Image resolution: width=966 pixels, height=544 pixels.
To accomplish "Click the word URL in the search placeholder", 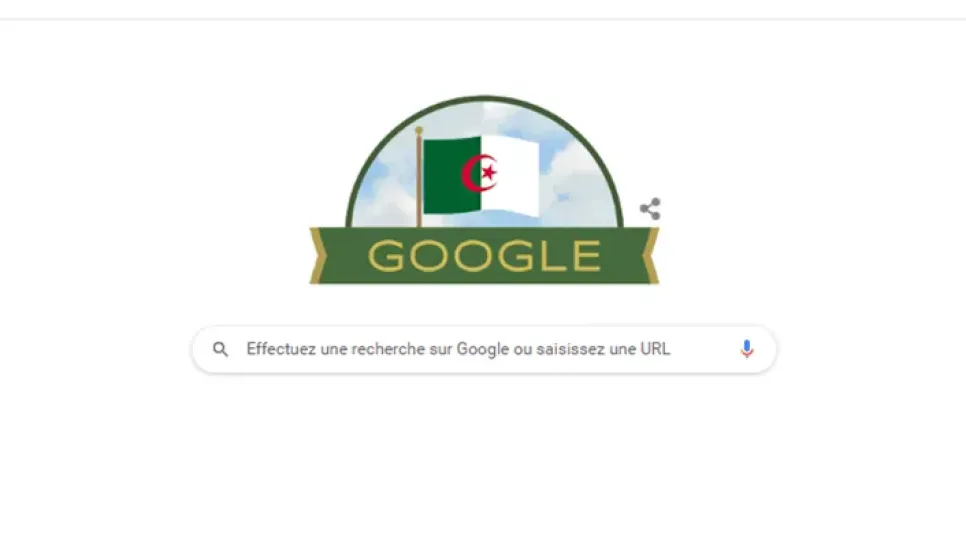I will pyautogui.click(x=655, y=349).
